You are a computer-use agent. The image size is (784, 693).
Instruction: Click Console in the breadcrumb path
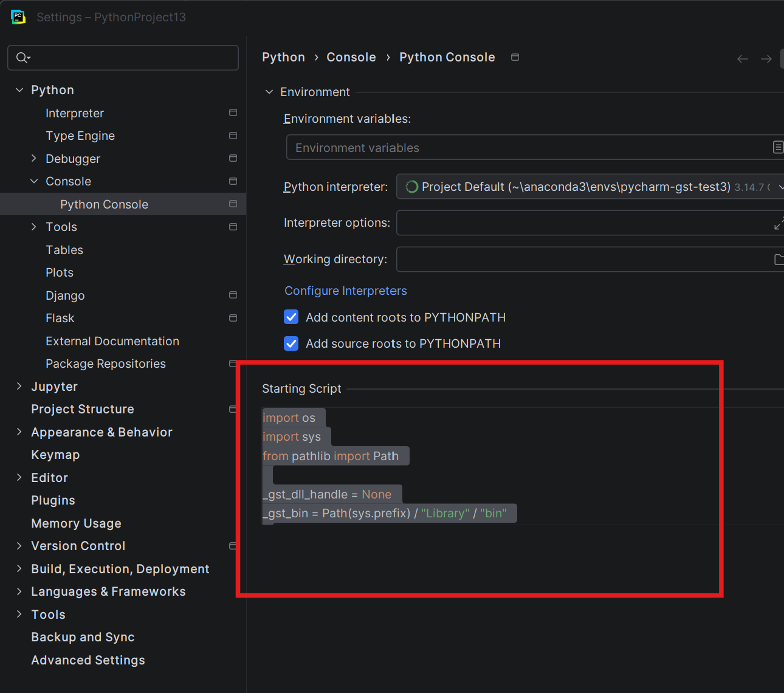(x=351, y=57)
